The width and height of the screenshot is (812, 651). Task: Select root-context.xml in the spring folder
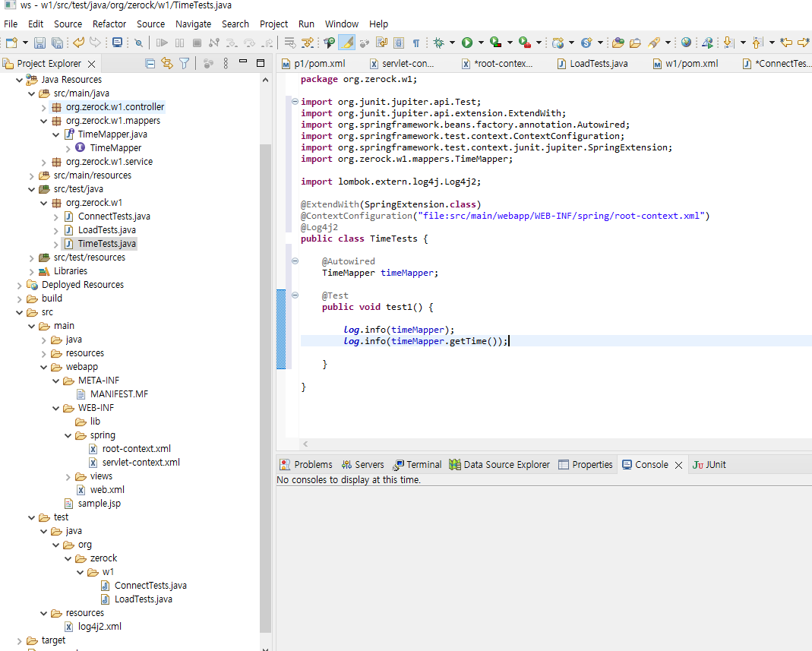coord(136,449)
